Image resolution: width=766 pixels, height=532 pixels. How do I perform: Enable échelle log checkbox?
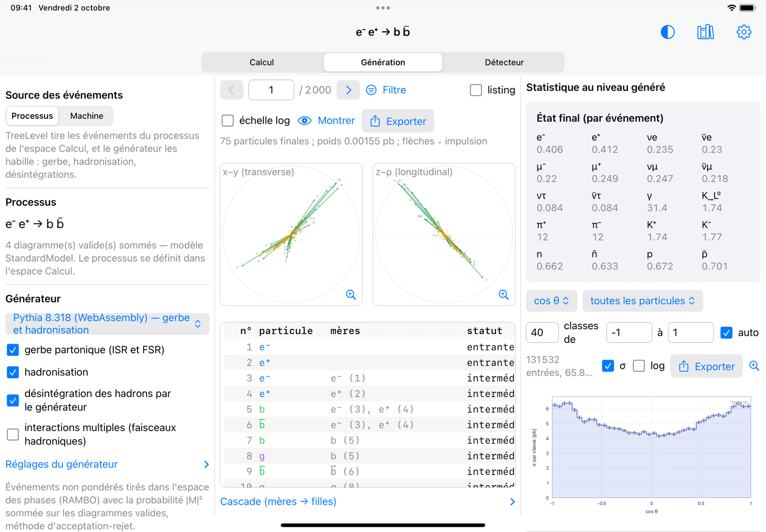(228, 121)
